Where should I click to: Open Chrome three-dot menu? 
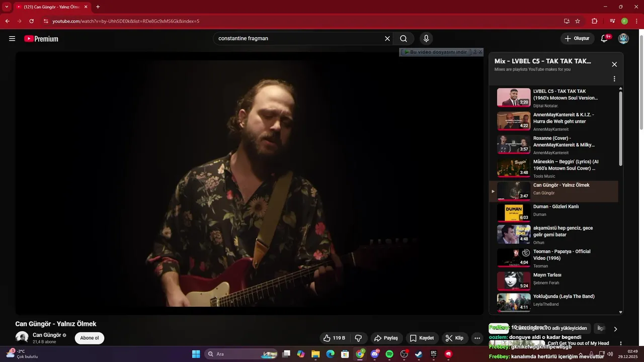(636, 21)
